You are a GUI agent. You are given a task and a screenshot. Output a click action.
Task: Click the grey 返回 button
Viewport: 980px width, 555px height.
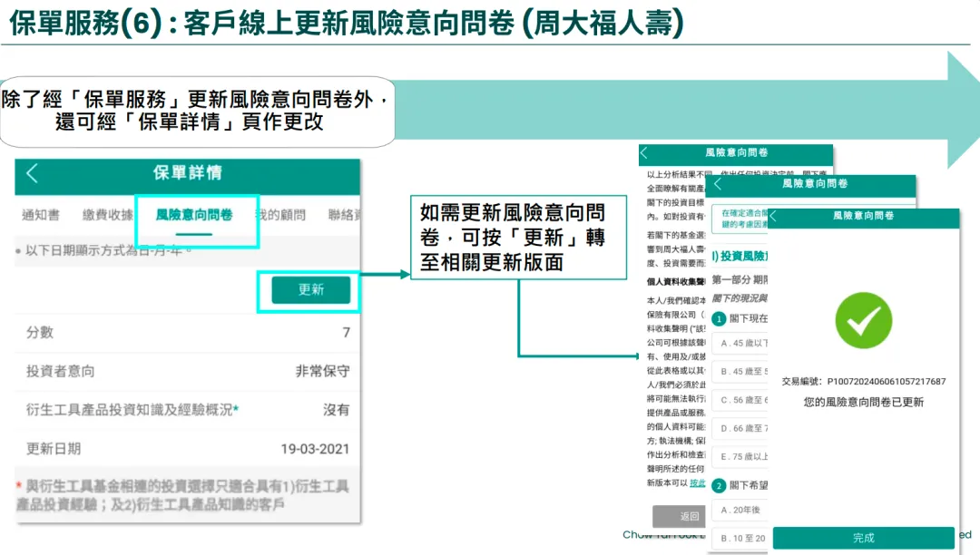680,516
